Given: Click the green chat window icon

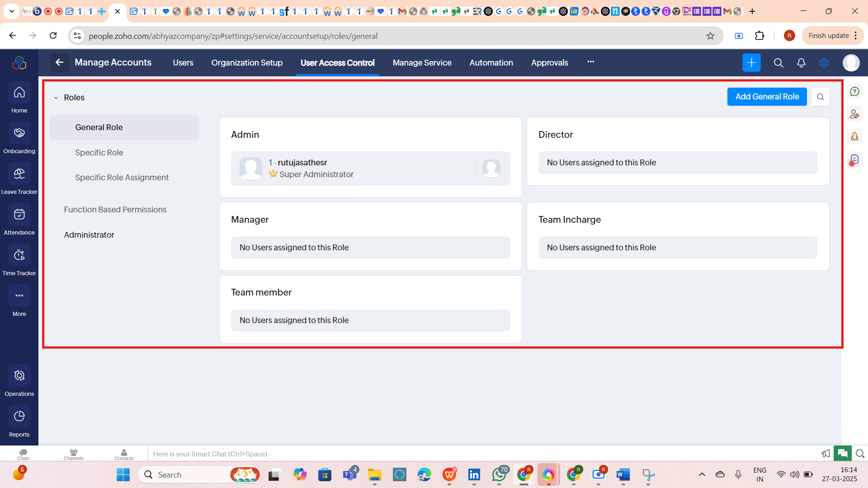Looking at the screenshot, I should [x=843, y=453].
